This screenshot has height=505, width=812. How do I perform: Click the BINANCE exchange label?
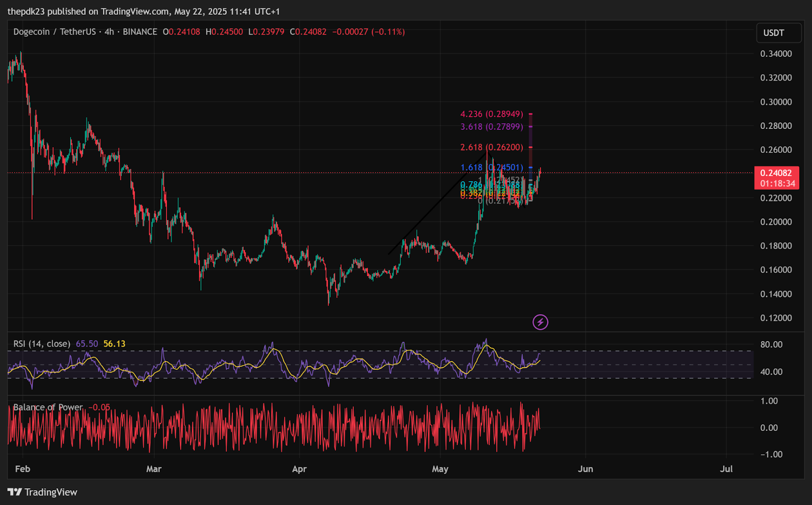tap(140, 31)
